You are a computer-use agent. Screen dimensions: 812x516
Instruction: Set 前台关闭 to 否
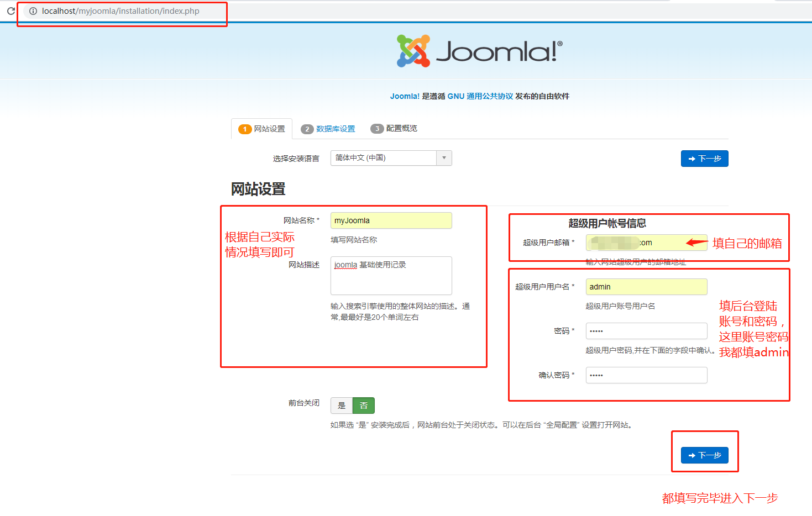(x=364, y=406)
